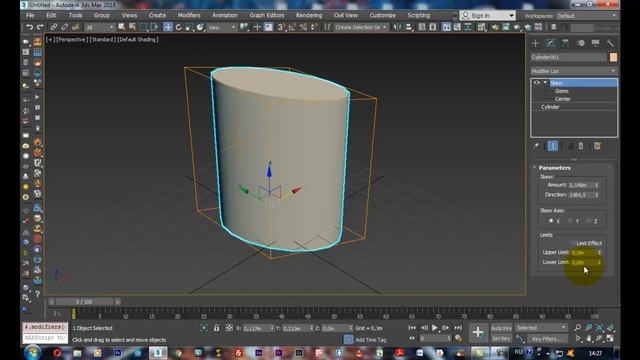
Task: Click the Key Filters button
Action: click(548, 338)
